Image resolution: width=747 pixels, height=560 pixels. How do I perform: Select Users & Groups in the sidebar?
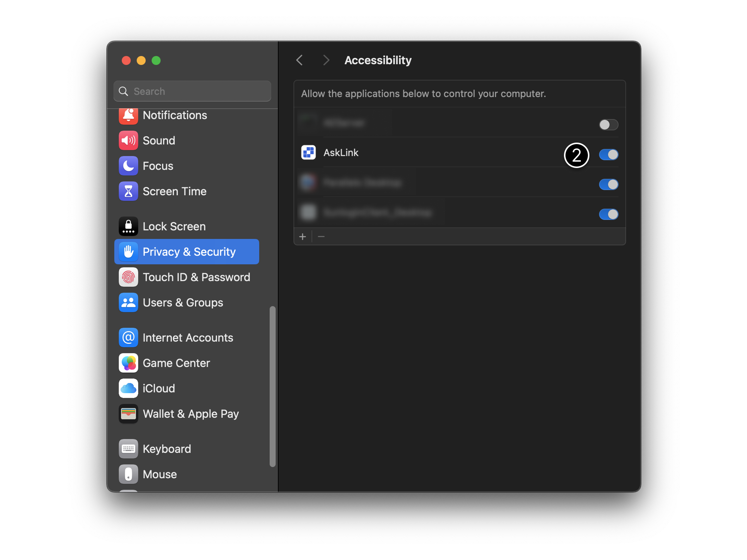(x=183, y=302)
